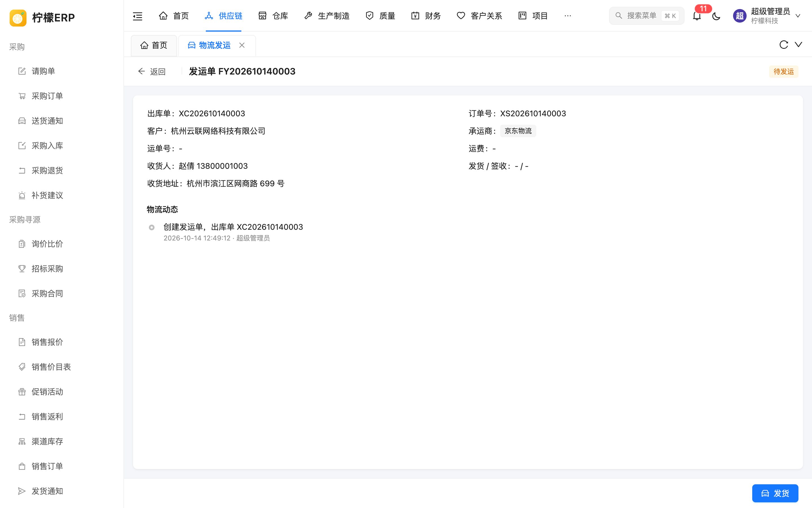Image resolution: width=812 pixels, height=508 pixels.
Task: Open 销售订单 in sidebar
Action: pyautogui.click(x=62, y=466)
